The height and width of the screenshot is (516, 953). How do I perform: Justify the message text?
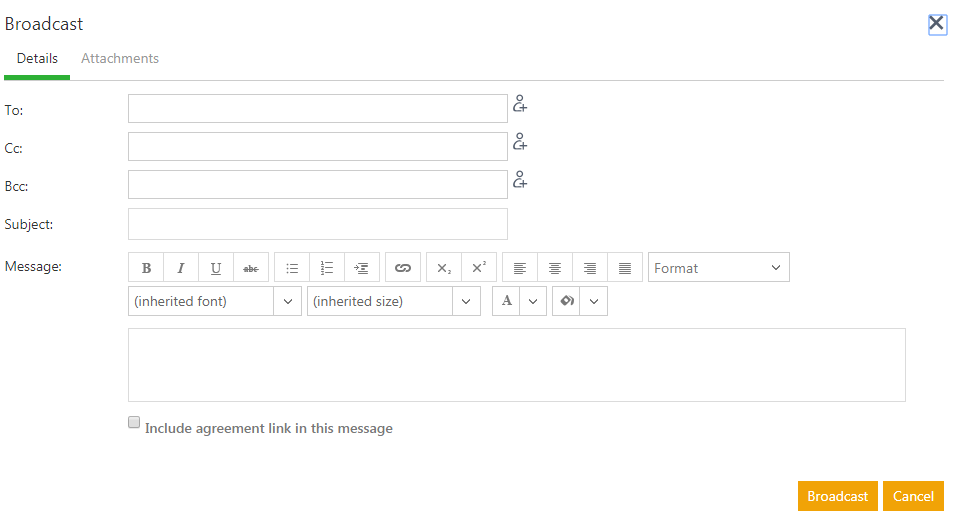pos(625,268)
